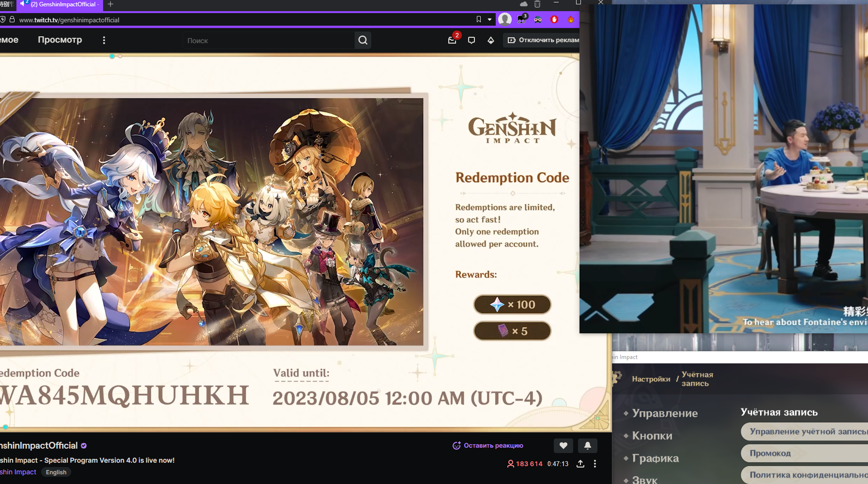868x484 pixels.
Task: Click the WA845MQHUHKH redemption code text
Action: point(124,396)
